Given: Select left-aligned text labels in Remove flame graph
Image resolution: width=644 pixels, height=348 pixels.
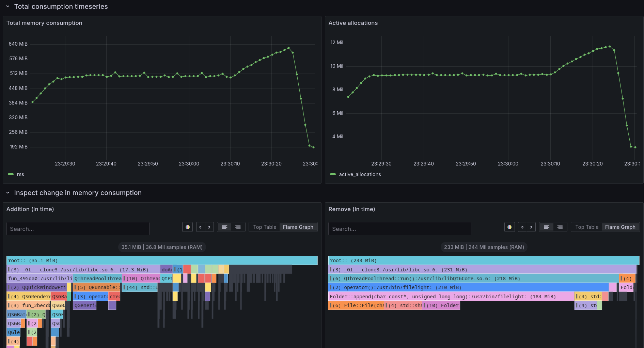Looking at the screenshot, I should (x=547, y=227).
